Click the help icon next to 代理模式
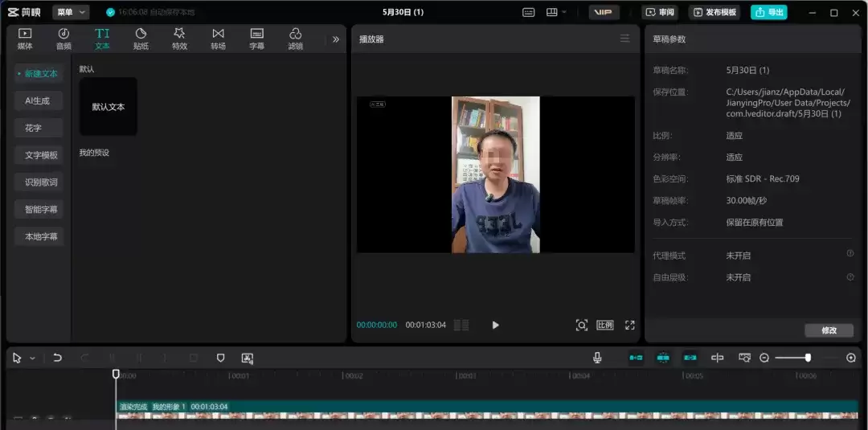The height and width of the screenshot is (430, 868). [x=850, y=253]
